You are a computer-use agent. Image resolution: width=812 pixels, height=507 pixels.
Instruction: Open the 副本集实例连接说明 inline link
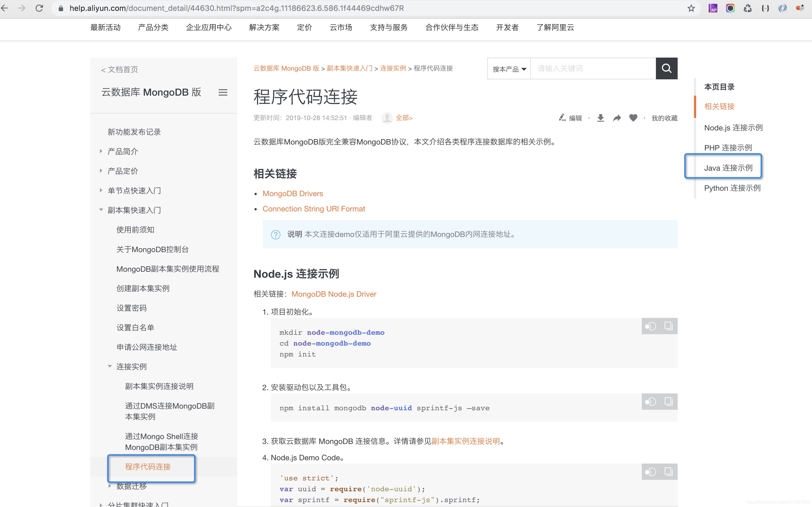click(x=465, y=441)
